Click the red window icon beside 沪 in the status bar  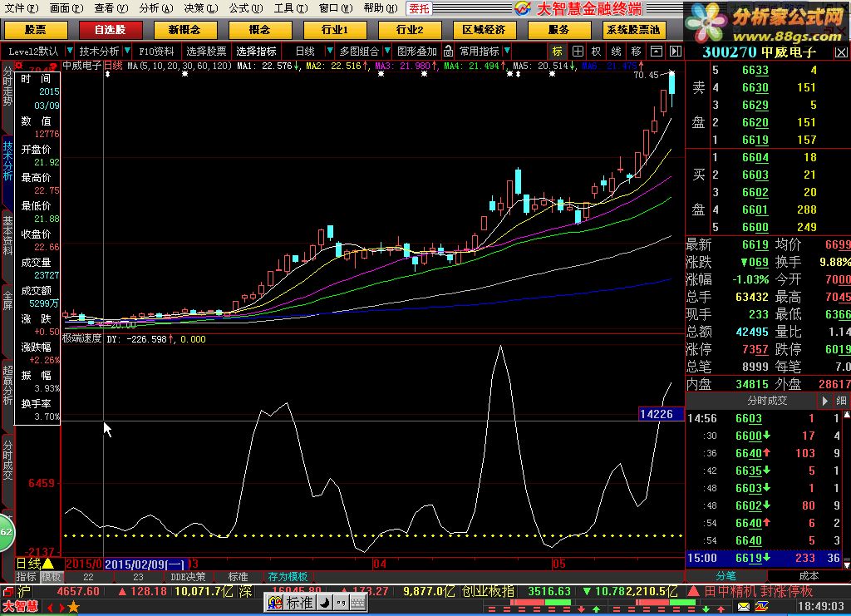(x=7, y=590)
